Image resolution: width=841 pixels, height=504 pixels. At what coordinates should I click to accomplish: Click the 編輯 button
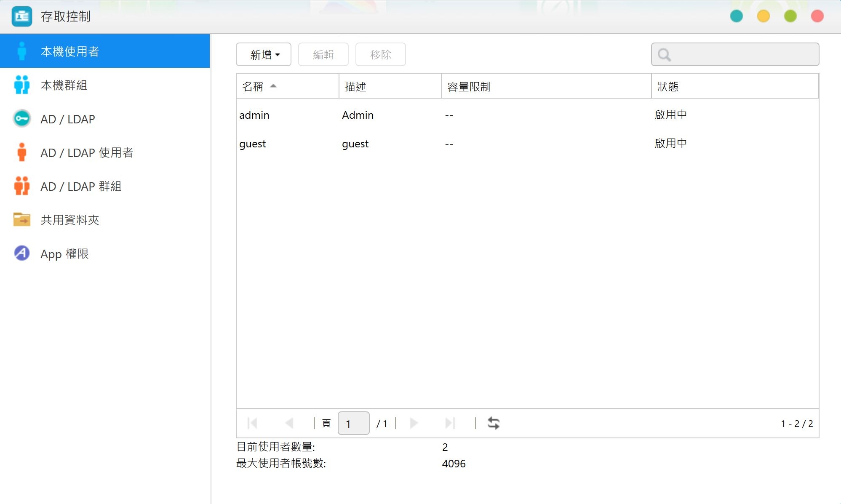(x=323, y=54)
